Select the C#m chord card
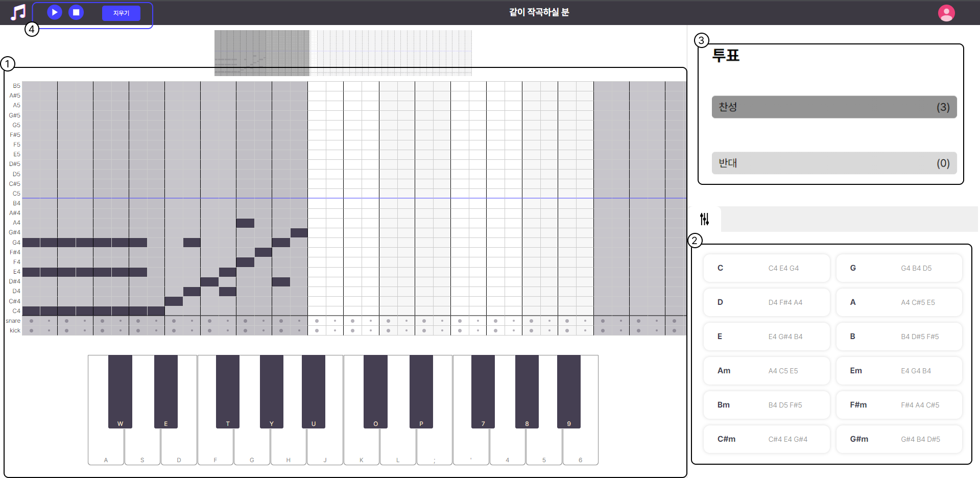Image resolution: width=980 pixels, height=478 pixels. pos(767,439)
